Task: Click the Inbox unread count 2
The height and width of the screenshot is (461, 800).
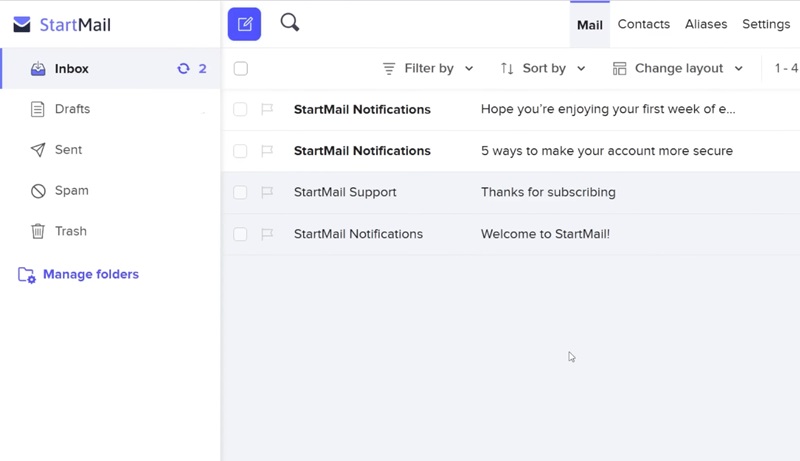Action: (x=203, y=68)
